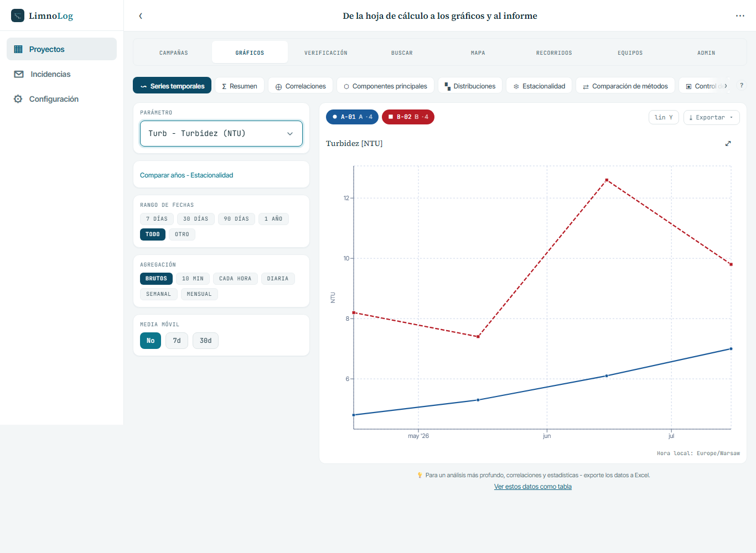Toggle the B-02 series visibility chip
Screen dimensions: 756x553
click(x=408, y=117)
